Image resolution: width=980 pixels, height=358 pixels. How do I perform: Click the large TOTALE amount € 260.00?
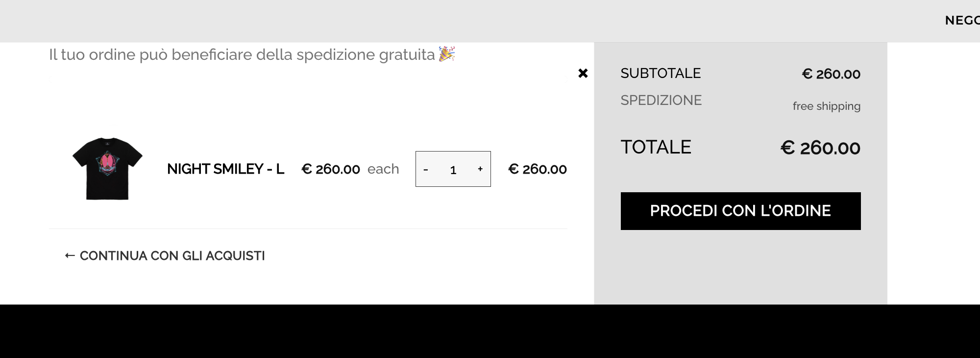(820, 148)
